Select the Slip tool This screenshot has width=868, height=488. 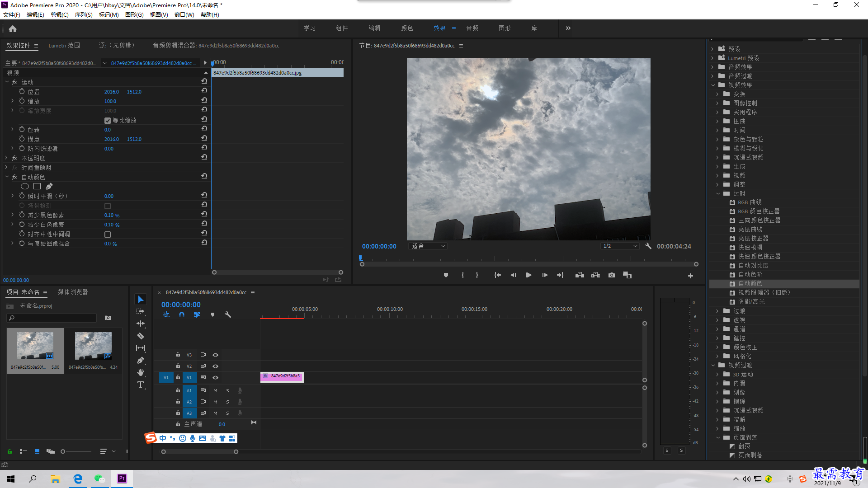click(x=141, y=348)
